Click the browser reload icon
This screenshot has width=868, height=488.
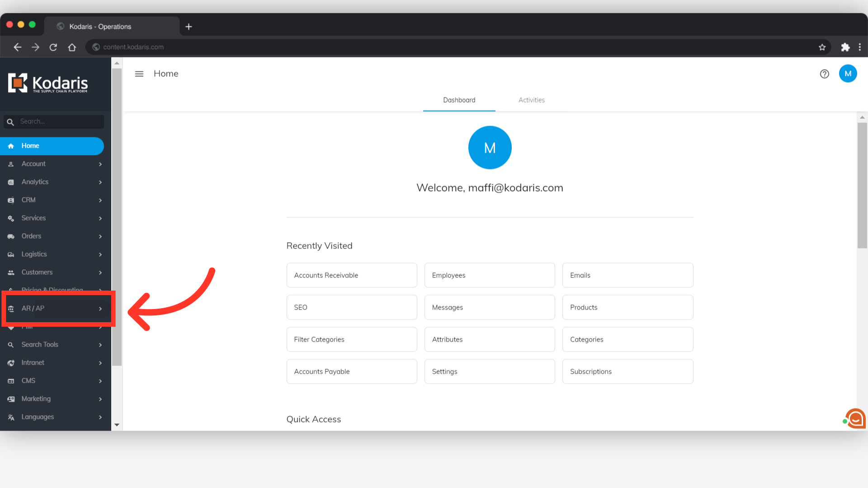point(53,47)
